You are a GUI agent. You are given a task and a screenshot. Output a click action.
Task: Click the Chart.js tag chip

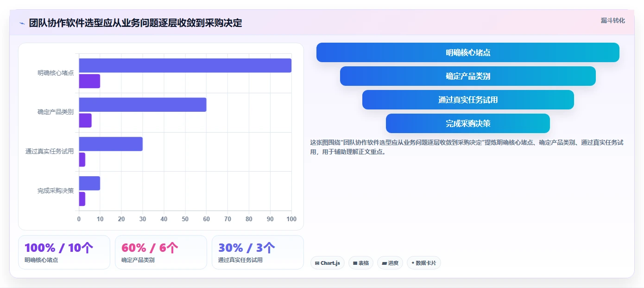[x=328, y=263]
